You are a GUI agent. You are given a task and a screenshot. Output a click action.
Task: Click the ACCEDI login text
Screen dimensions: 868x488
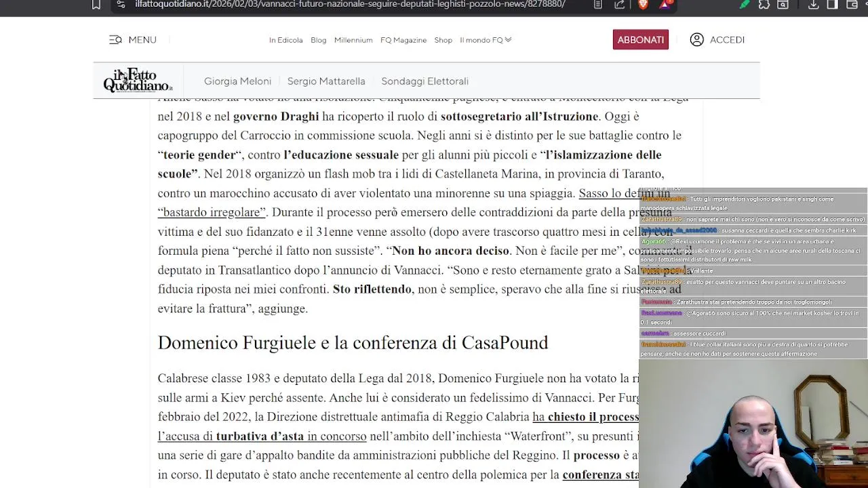[727, 40]
